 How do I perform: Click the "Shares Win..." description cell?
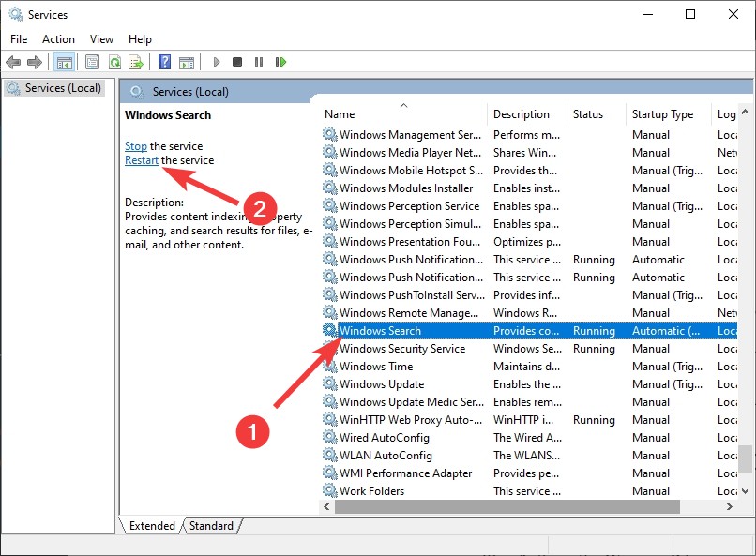coord(524,152)
